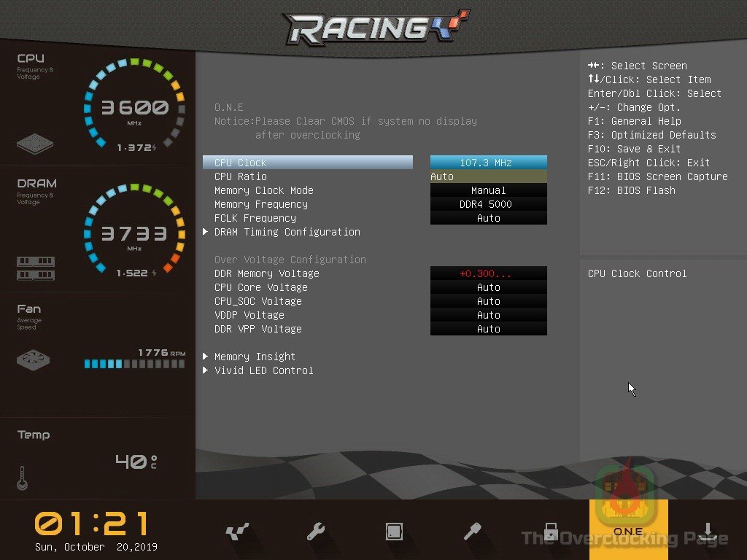This screenshot has width=747, height=560.
Task: Click the CPU Ratio Auto field
Action: tap(488, 176)
